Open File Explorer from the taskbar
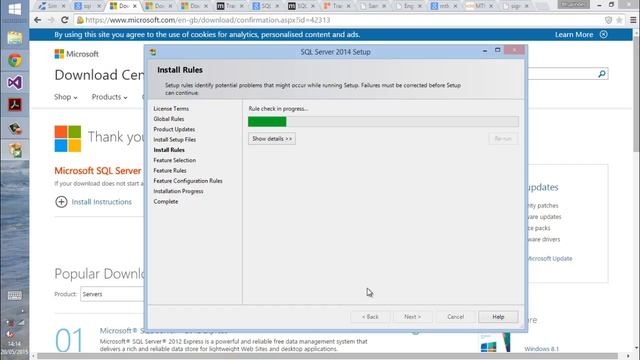640x360 pixels. [x=15, y=38]
